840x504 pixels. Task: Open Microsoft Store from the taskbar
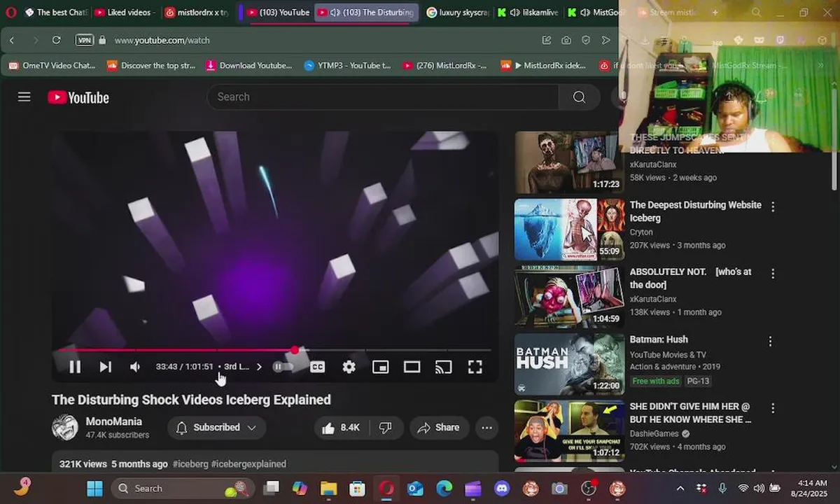pos(357,489)
